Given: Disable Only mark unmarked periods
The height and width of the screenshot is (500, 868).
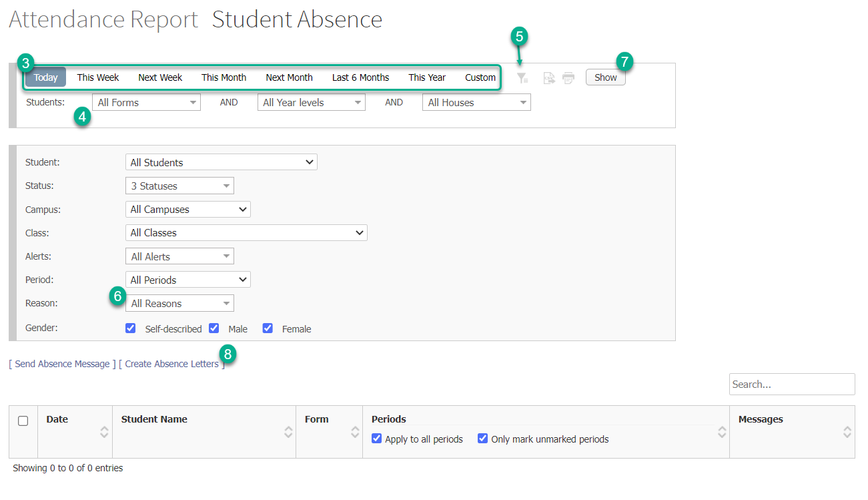Looking at the screenshot, I should (483, 439).
